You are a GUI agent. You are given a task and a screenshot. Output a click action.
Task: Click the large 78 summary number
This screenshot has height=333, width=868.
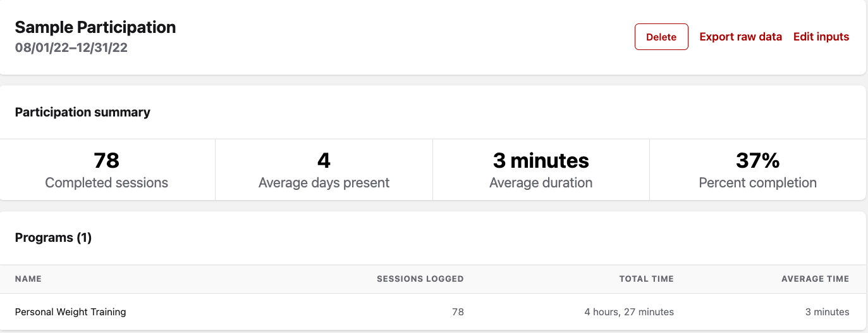click(106, 160)
